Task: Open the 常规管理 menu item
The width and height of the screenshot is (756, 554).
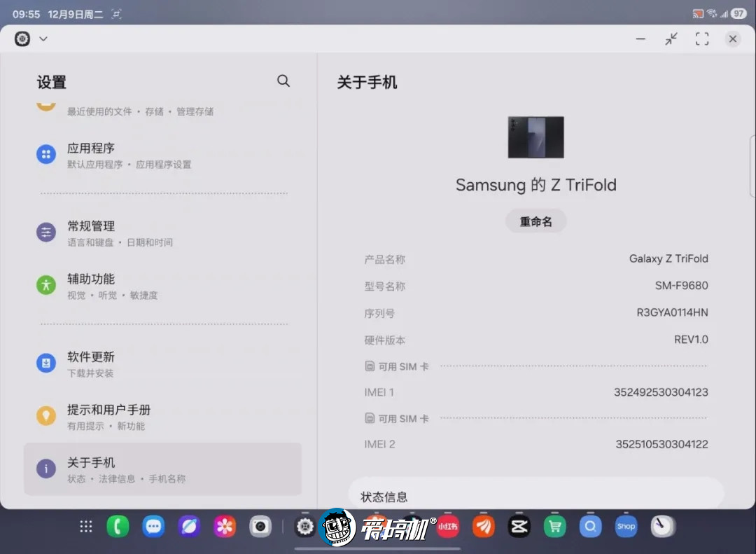Action: (162, 233)
